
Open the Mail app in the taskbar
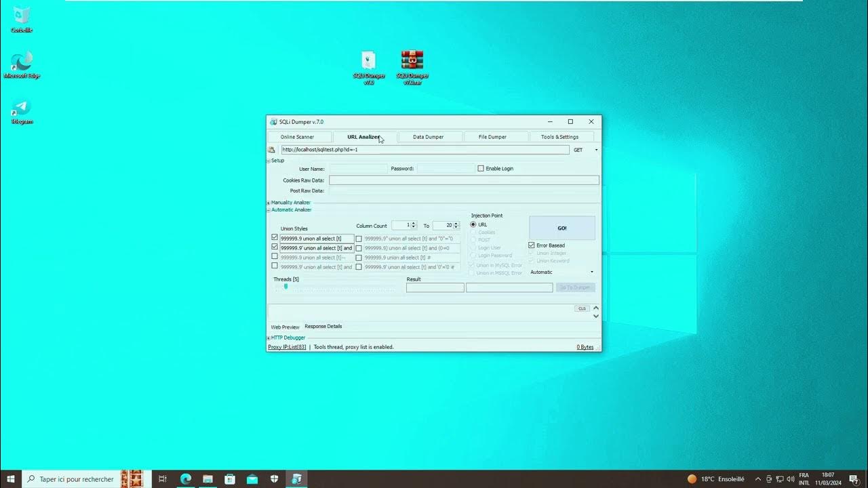point(252,479)
